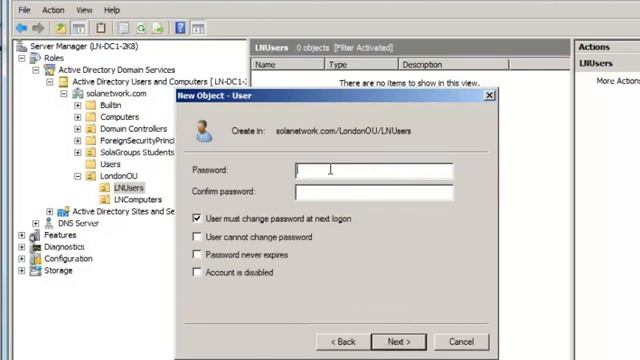
Task: Open the Action menu
Action: pyautogui.click(x=53, y=10)
